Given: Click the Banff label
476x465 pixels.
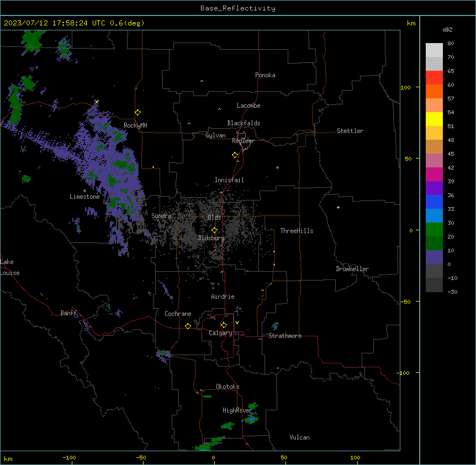Looking at the screenshot, I should coord(68,313).
